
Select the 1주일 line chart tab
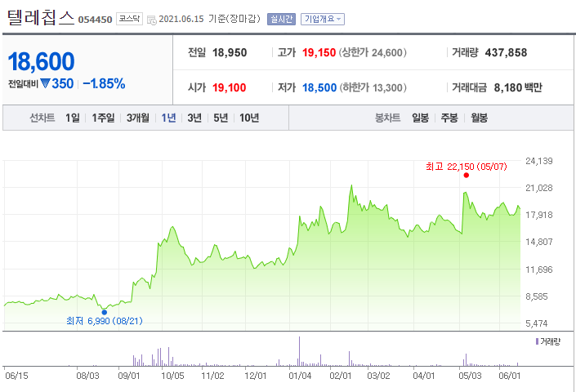(x=103, y=118)
